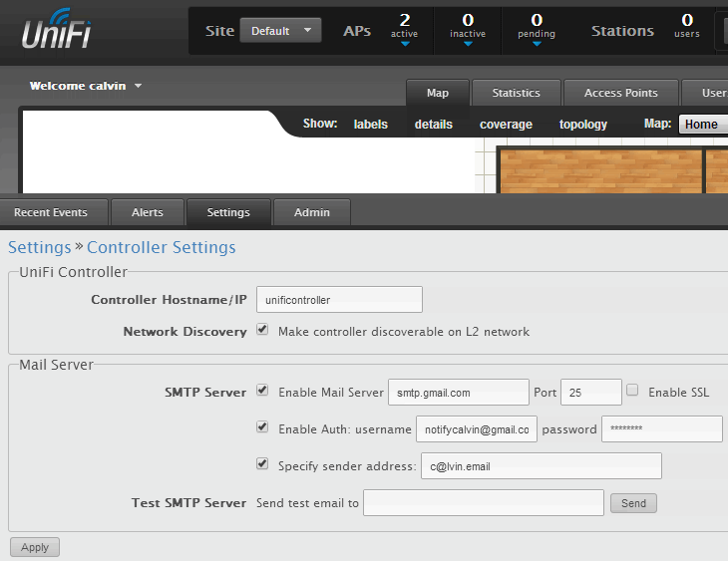Viewport: 728px width, 561px height.
Task: Select the Settings bottom tab
Action: tap(228, 212)
